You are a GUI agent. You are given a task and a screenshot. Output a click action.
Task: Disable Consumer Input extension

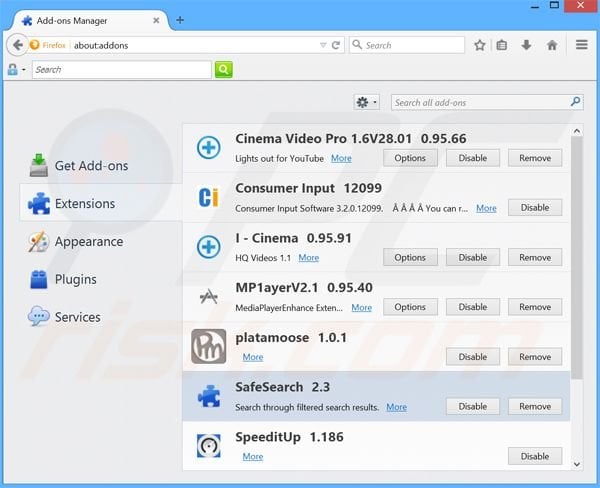coord(535,207)
